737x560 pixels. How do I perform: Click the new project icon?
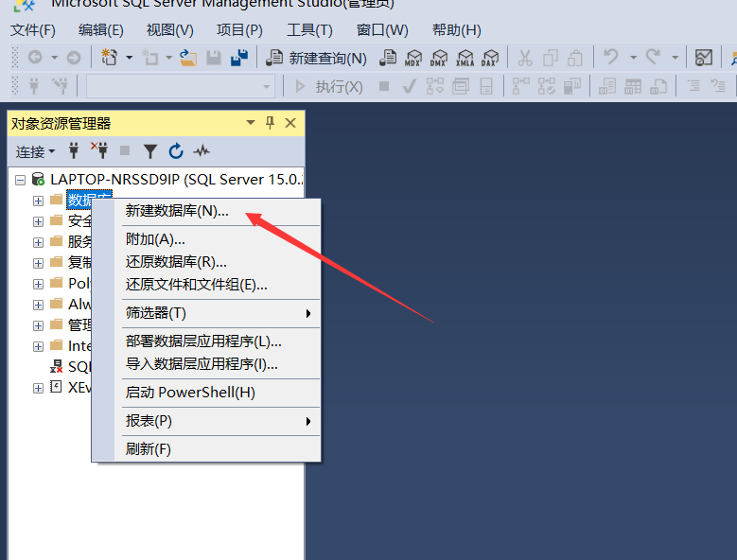point(110,58)
